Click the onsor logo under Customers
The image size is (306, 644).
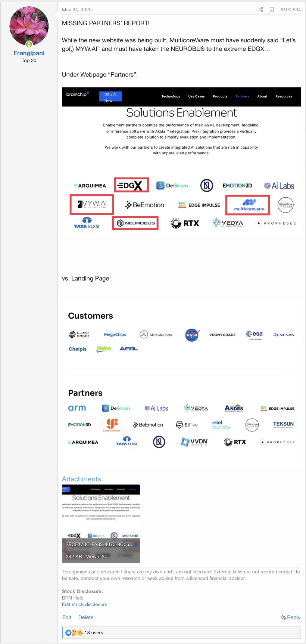pyautogui.click(x=79, y=334)
